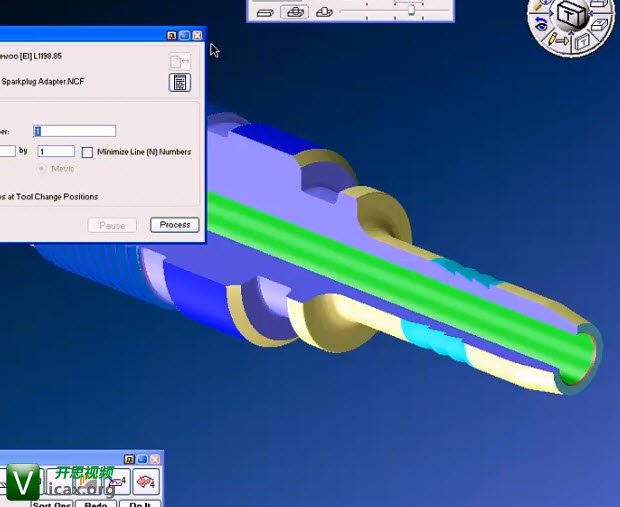This screenshot has height=507, width=620.
Task: Click the previous view eye icon
Action: [541, 24]
